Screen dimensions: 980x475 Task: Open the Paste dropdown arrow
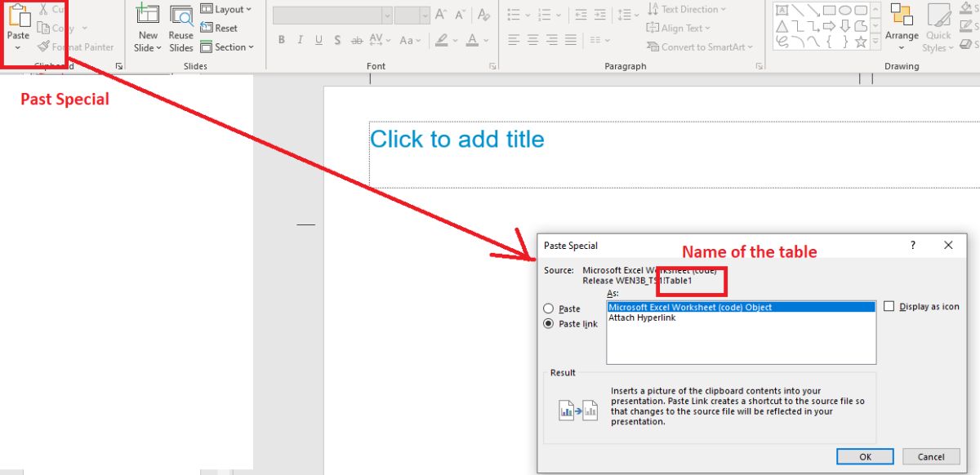[x=18, y=48]
